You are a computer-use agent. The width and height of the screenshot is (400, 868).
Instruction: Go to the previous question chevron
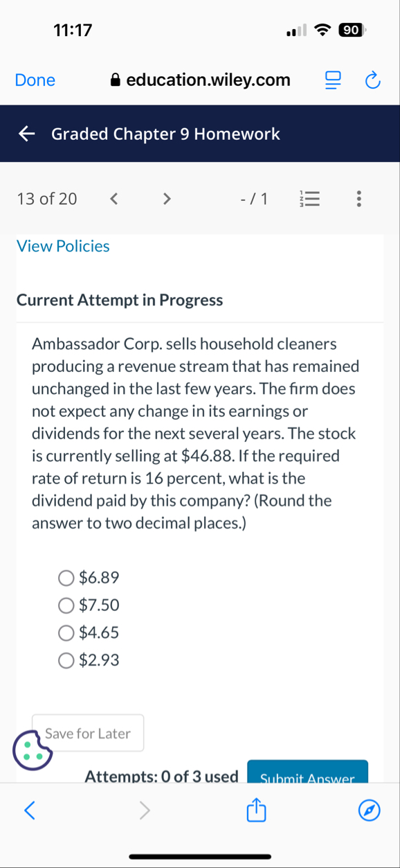(113, 199)
